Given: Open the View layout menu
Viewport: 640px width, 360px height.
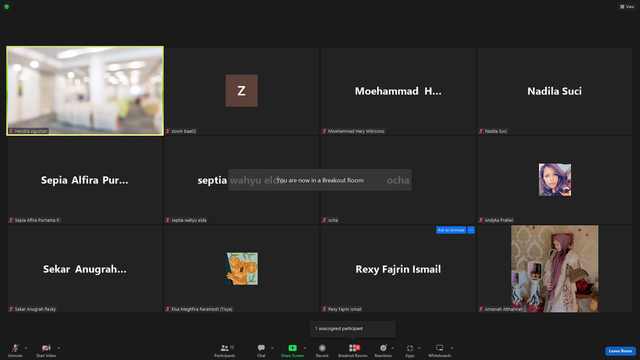Looking at the screenshot, I should (x=627, y=7).
